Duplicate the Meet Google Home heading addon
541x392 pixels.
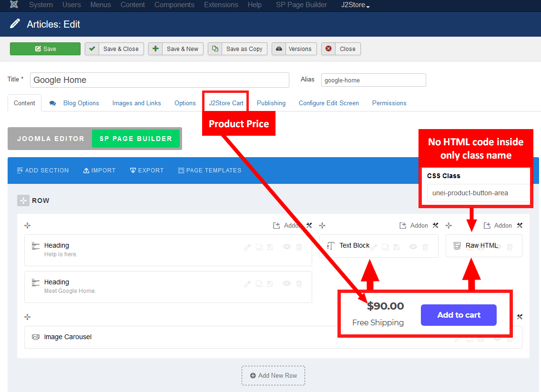(259, 284)
